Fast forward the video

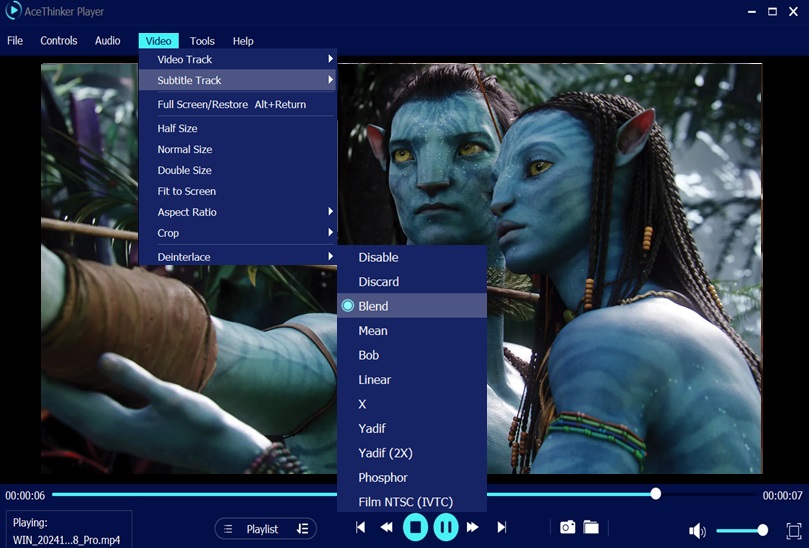(x=472, y=527)
